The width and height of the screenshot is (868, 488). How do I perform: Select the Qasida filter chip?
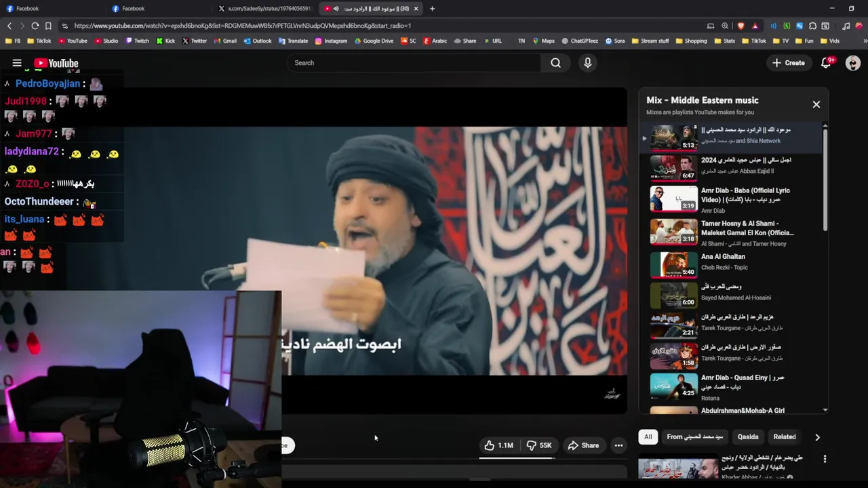[x=748, y=437]
